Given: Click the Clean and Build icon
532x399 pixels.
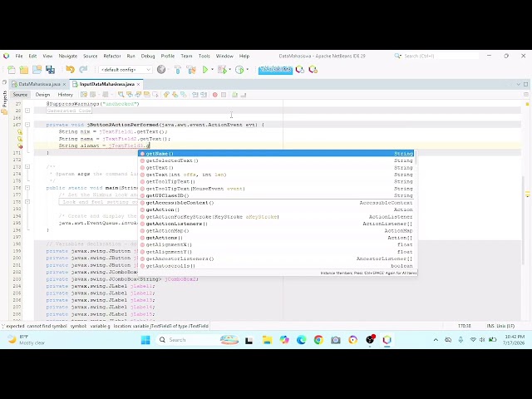Looking at the screenshot, I should point(191,70).
